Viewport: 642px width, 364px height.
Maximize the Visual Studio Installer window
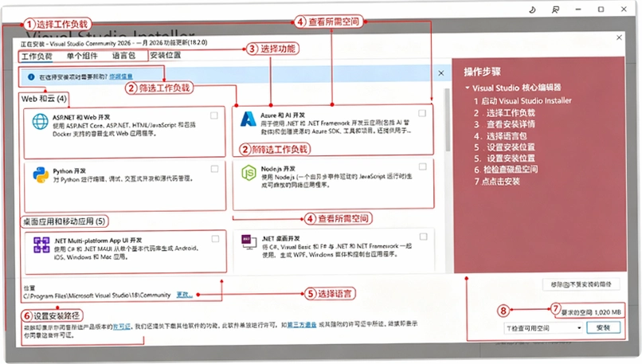[x=601, y=10]
